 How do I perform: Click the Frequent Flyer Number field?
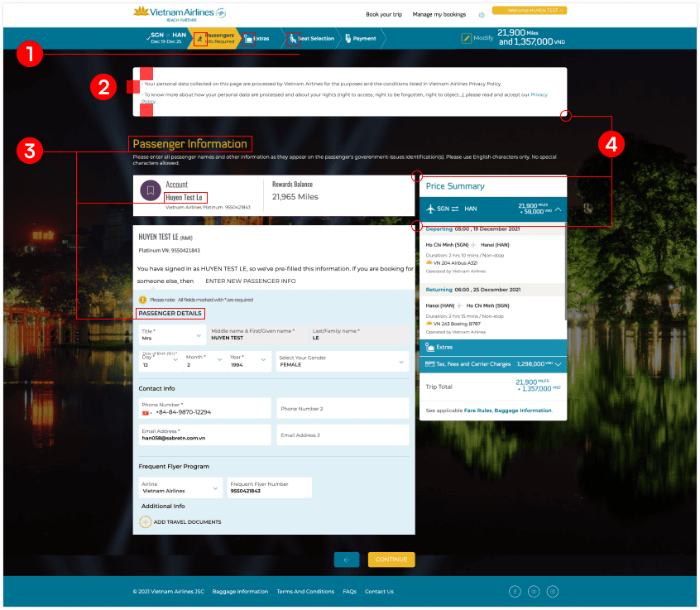click(270, 488)
